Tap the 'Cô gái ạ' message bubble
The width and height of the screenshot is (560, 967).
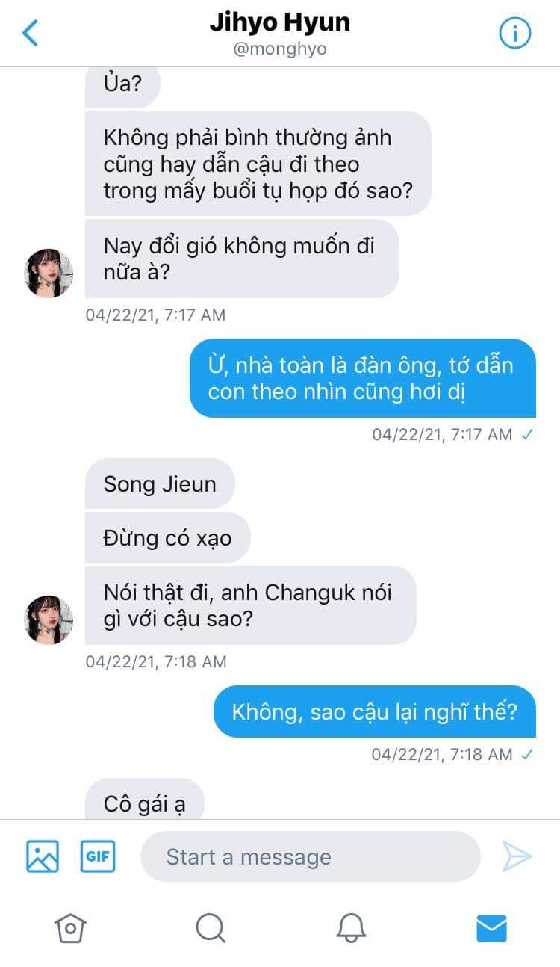point(144,801)
